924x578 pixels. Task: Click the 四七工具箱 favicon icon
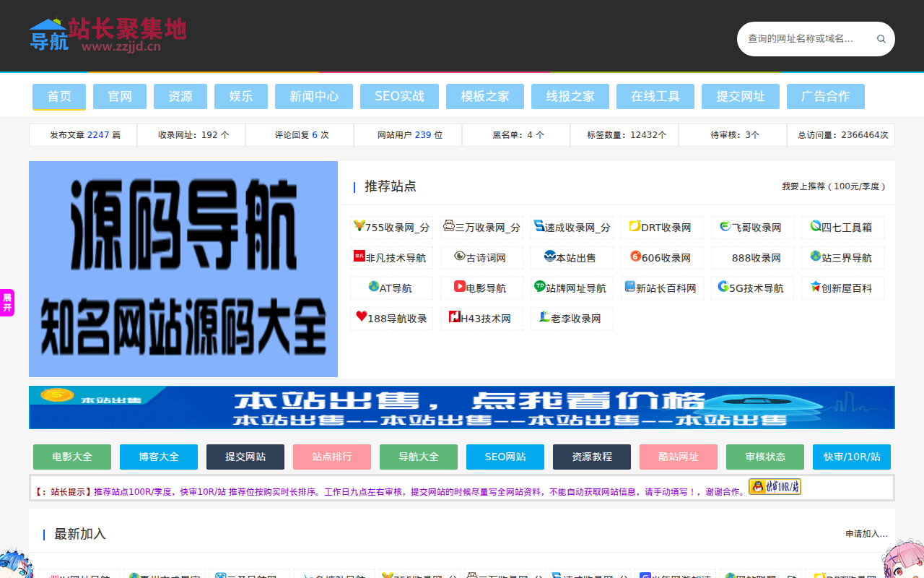816,226
